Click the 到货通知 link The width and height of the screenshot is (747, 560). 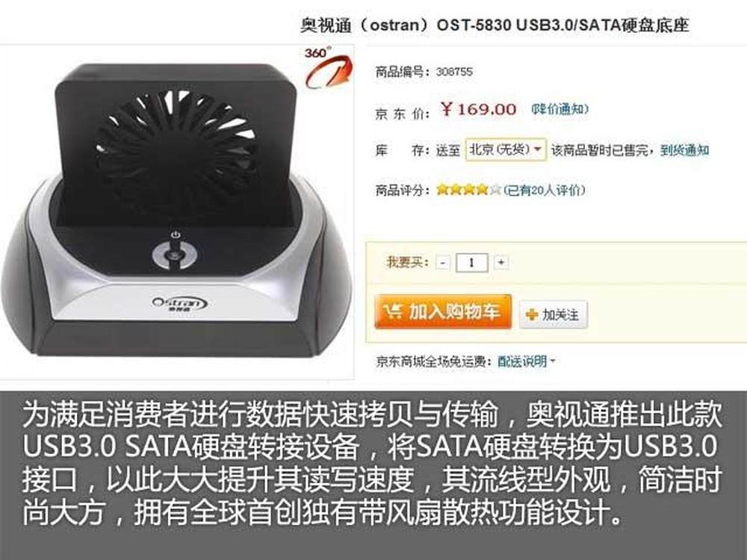click(684, 151)
